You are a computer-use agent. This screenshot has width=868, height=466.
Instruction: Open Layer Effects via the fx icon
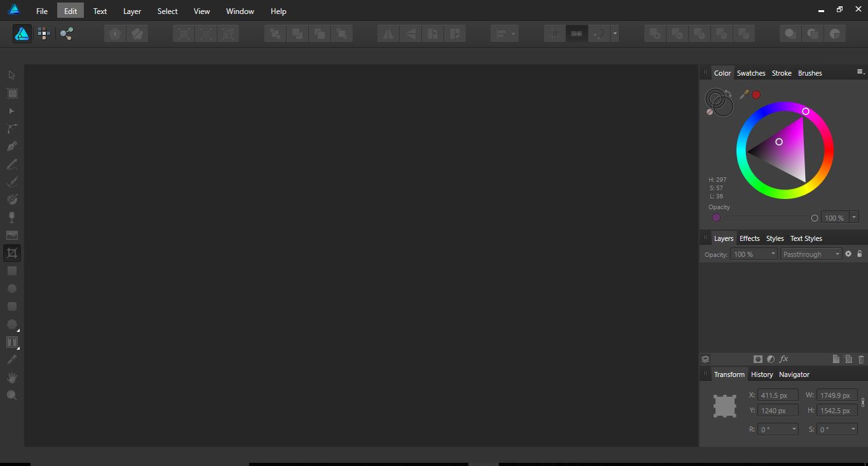783,359
